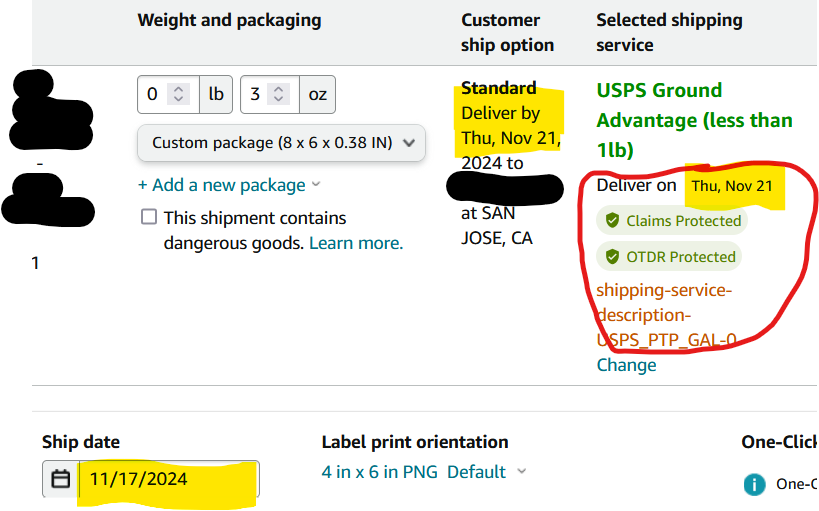
Task: Increase ounces with the up arrow
Action: tap(278, 89)
